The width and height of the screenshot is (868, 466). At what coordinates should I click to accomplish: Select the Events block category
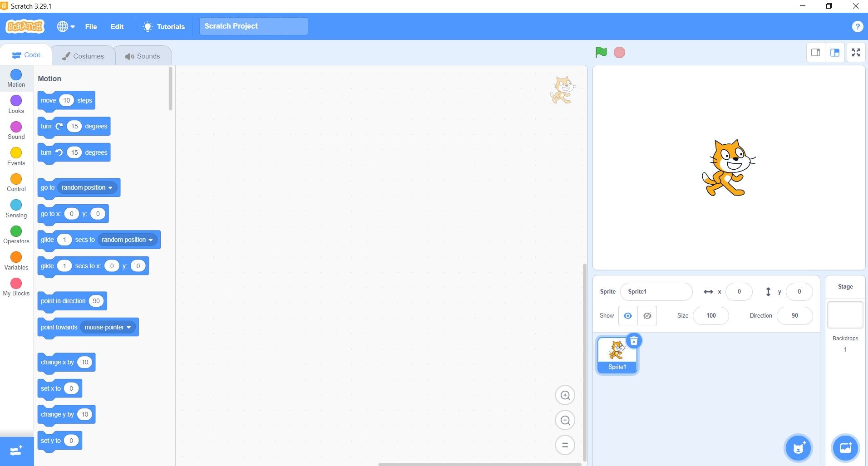coord(16,156)
